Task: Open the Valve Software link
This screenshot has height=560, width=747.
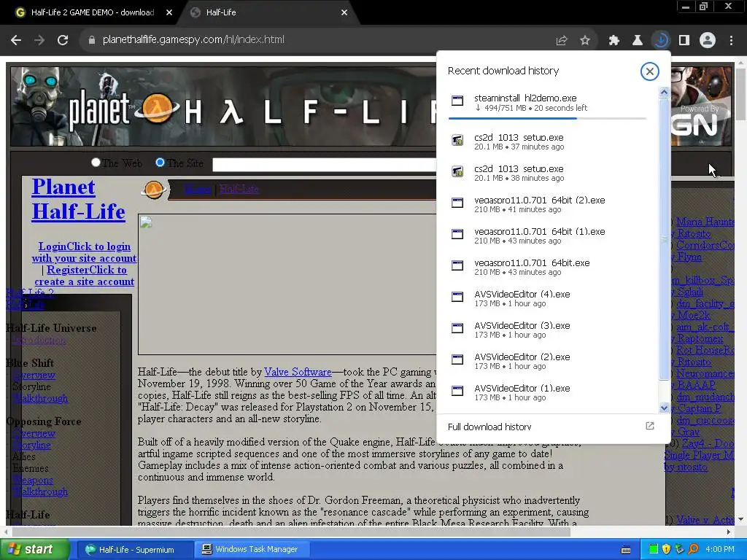Action: pos(298,372)
